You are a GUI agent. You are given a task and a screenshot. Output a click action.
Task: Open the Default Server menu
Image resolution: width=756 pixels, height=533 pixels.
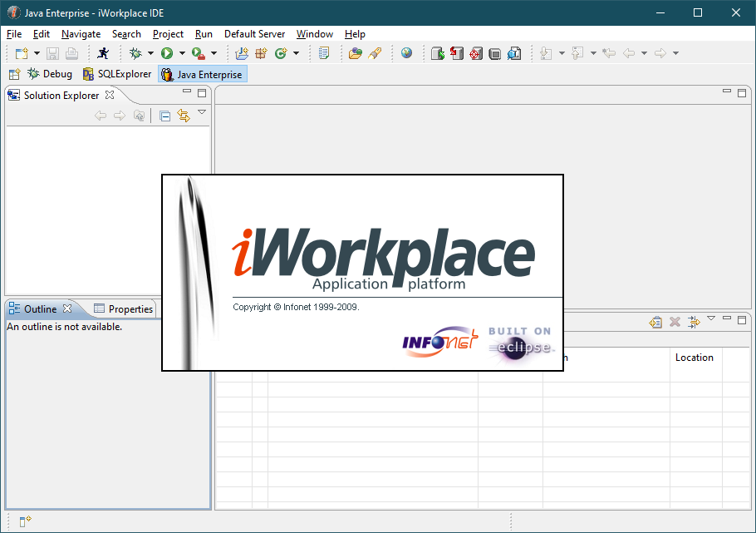[x=254, y=34]
